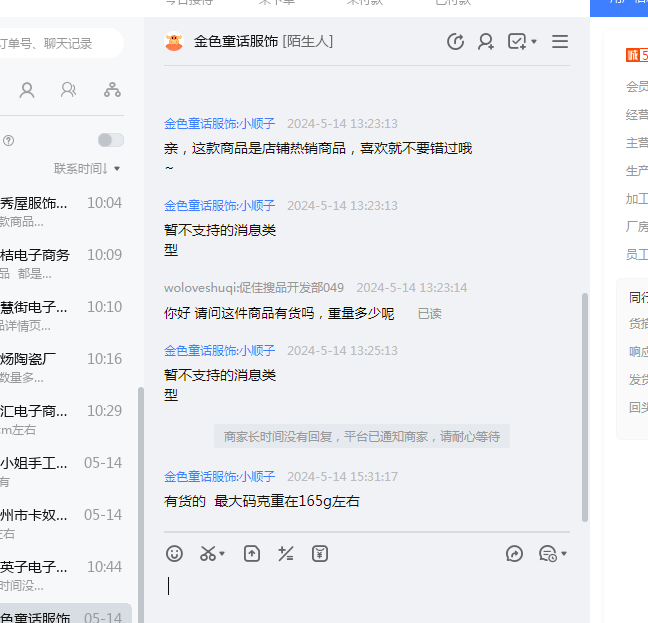
Task: Expand the screenshot tool dropdown arrow
Action: tap(222, 554)
